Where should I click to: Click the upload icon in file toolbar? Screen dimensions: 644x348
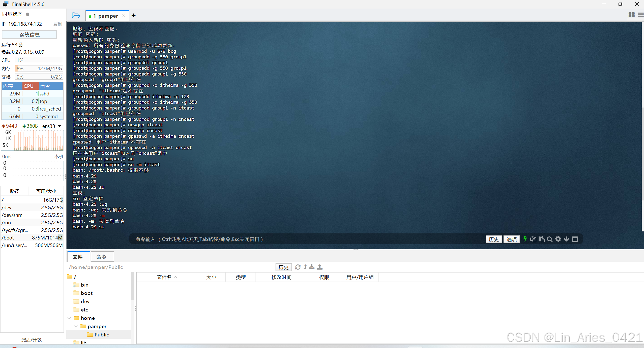tap(320, 267)
